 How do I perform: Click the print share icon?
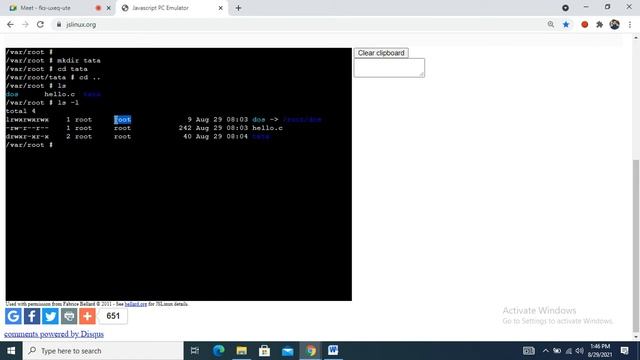click(69, 316)
